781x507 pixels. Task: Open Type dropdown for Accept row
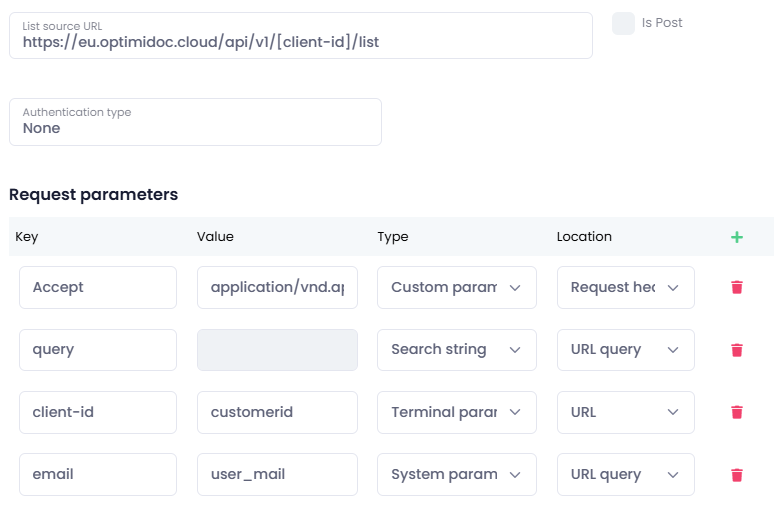456,287
